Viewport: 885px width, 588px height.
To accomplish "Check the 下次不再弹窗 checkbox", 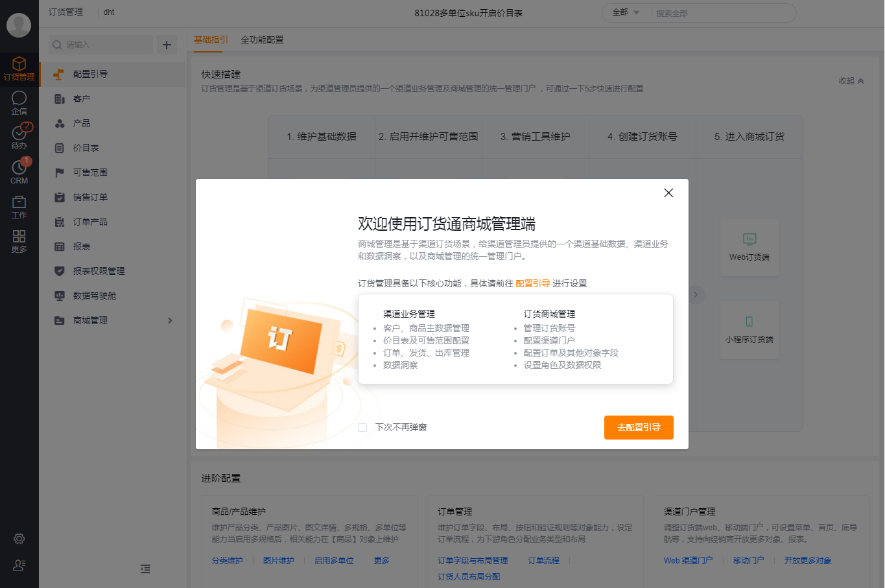I will click(x=362, y=427).
